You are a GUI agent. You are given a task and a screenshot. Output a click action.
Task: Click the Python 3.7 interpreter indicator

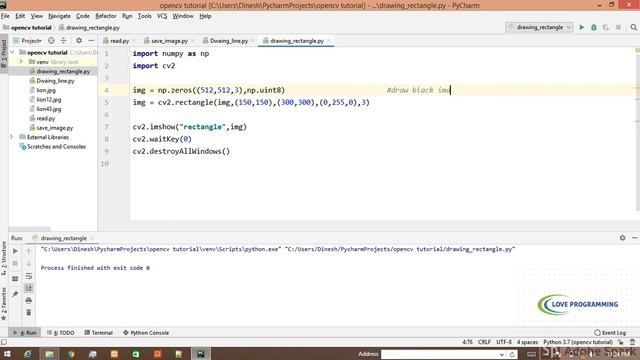(578, 342)
